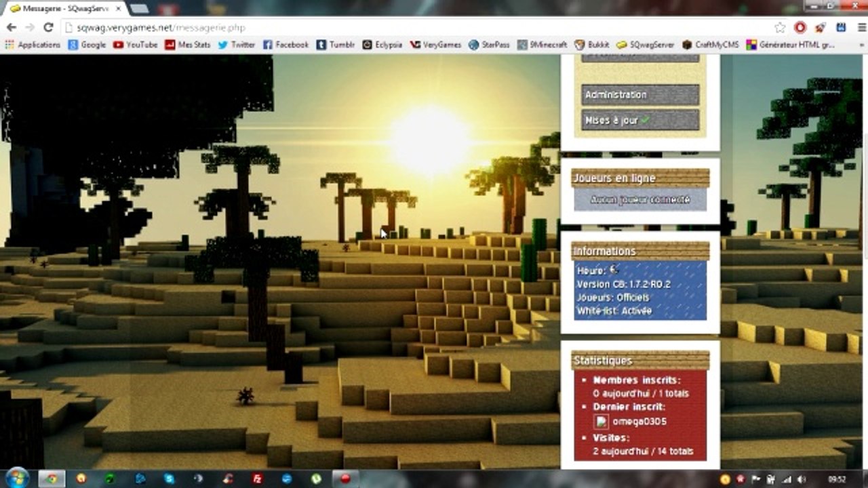Click the Chrome taskbar icon
868x488 pixels.
tap(51, 479)
